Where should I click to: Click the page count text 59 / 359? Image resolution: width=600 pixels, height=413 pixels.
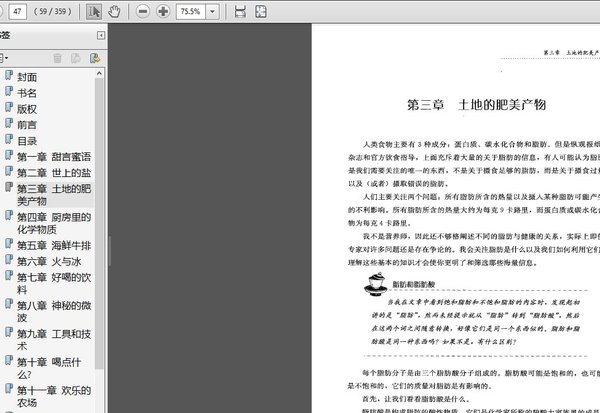(53, 11)
